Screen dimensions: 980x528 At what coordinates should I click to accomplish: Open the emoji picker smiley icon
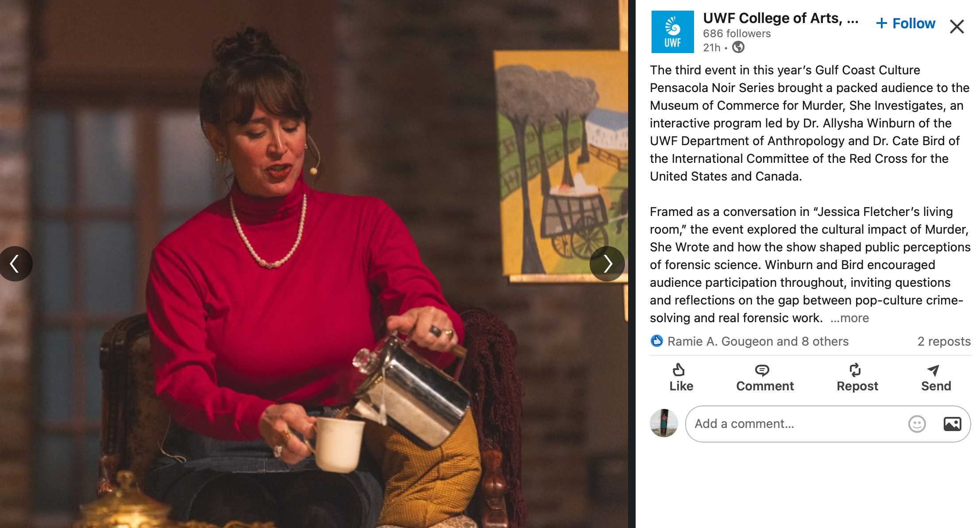point(917,424)
